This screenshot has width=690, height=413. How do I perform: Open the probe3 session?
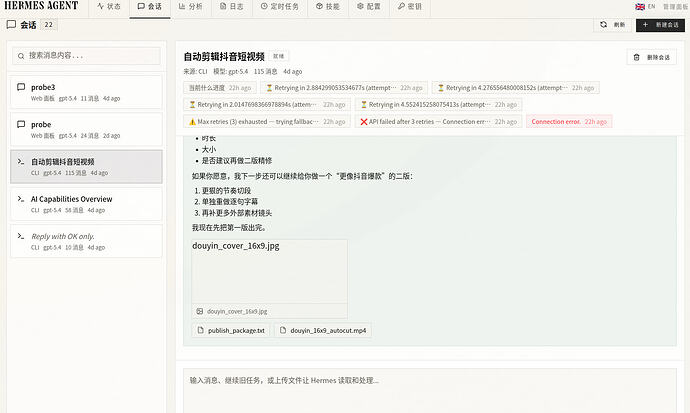tap(86, 92)
